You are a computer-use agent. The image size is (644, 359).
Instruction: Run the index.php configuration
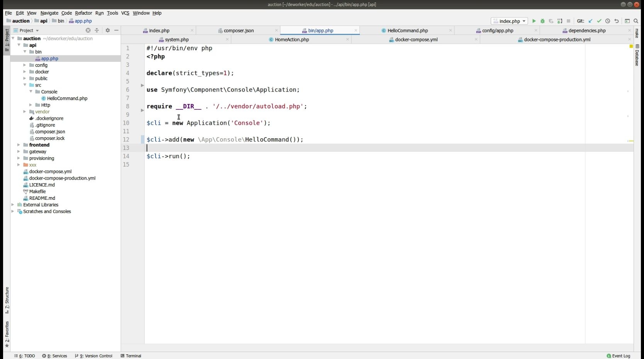click(534, 21)
